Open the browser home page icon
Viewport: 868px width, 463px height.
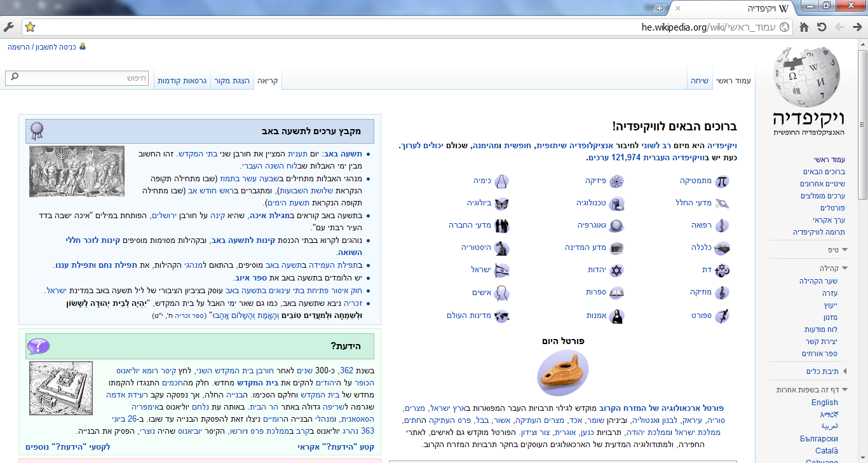tap(804, 27)
